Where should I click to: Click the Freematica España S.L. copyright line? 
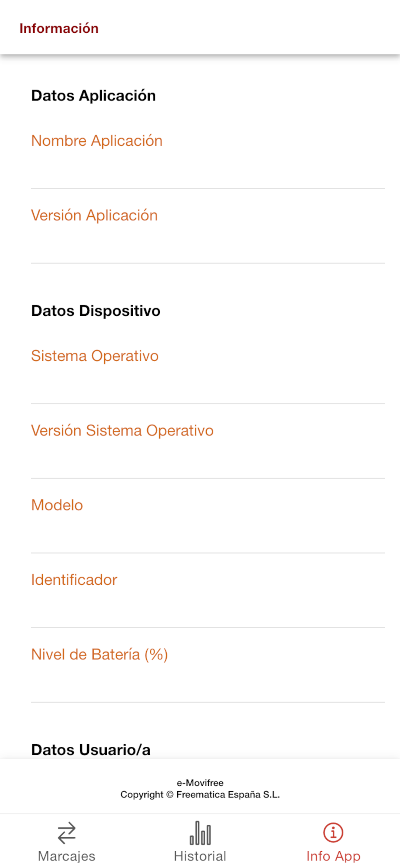pyautogui.click(x=200, y=794)
